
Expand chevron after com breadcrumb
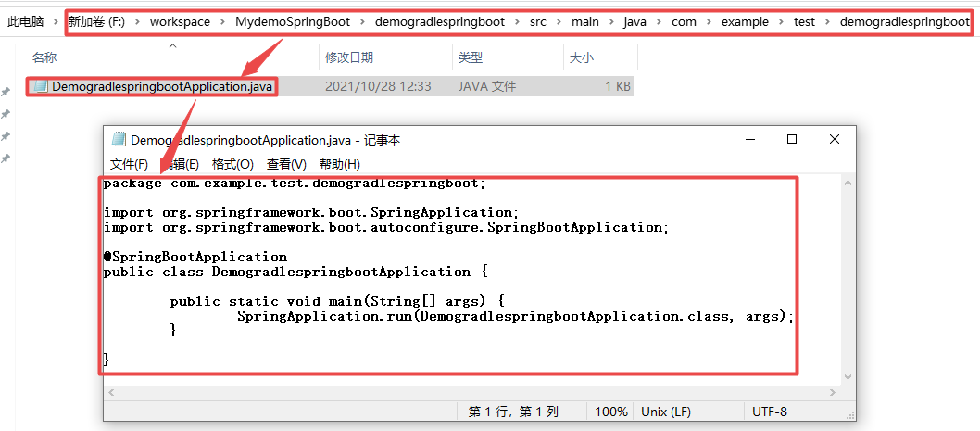[709, 22]
